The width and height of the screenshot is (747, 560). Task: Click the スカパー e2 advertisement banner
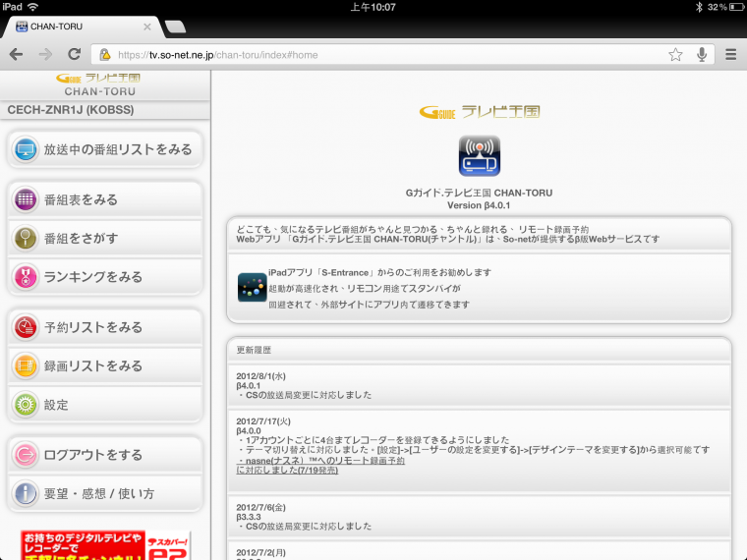[105, 545]
